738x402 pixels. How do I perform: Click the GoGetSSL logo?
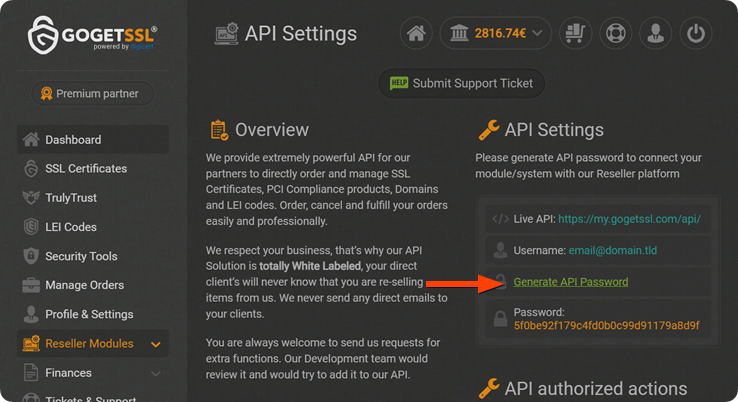tap(92, 34)
